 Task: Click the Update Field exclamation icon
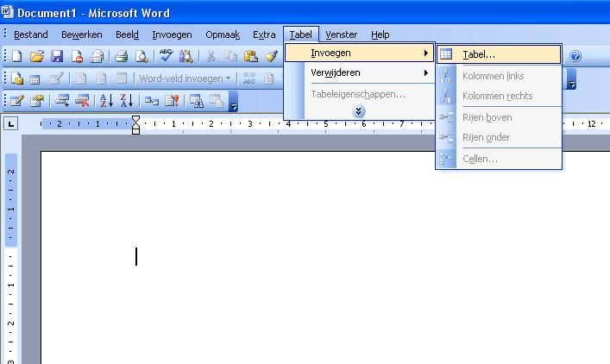(x=172, y=101)
